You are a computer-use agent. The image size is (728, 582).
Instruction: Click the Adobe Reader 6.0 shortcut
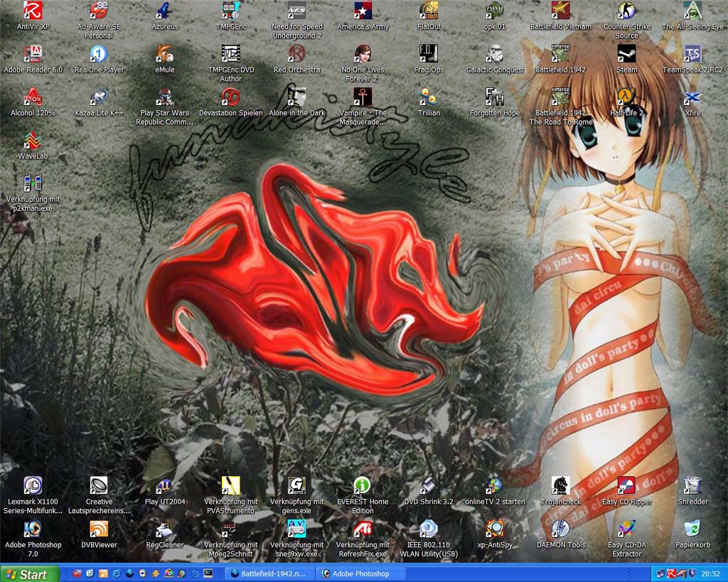[33, 53]
